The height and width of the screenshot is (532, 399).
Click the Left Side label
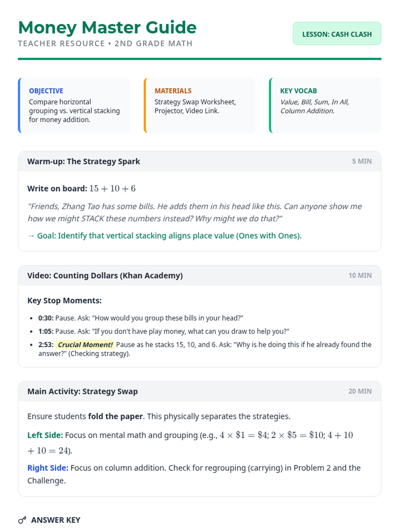(45, 435)
